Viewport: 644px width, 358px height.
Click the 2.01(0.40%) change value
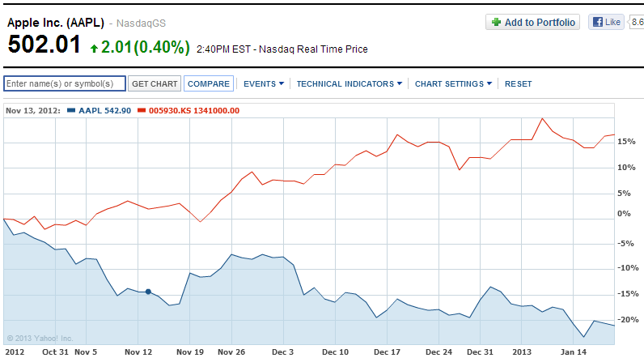click(146, 47)
